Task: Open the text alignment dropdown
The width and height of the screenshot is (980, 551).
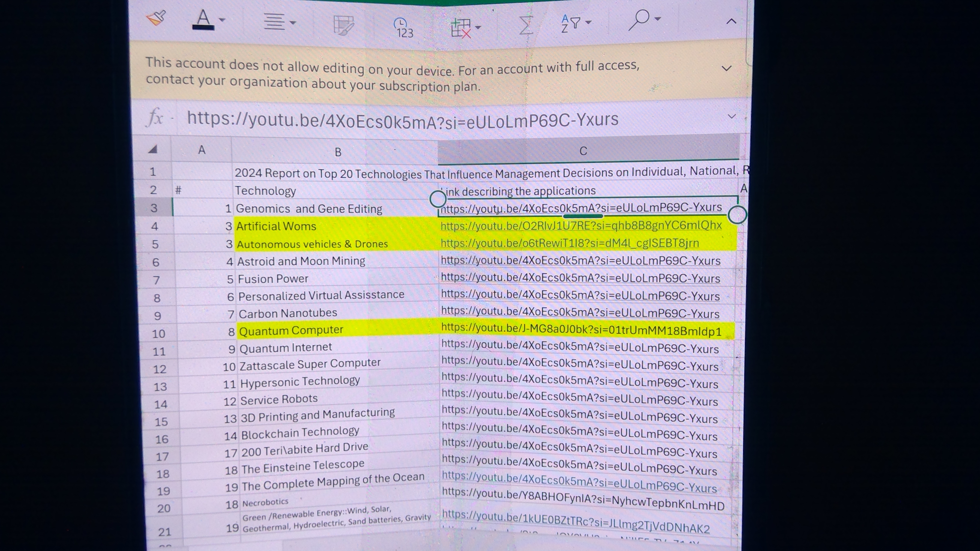Action: 280,22
